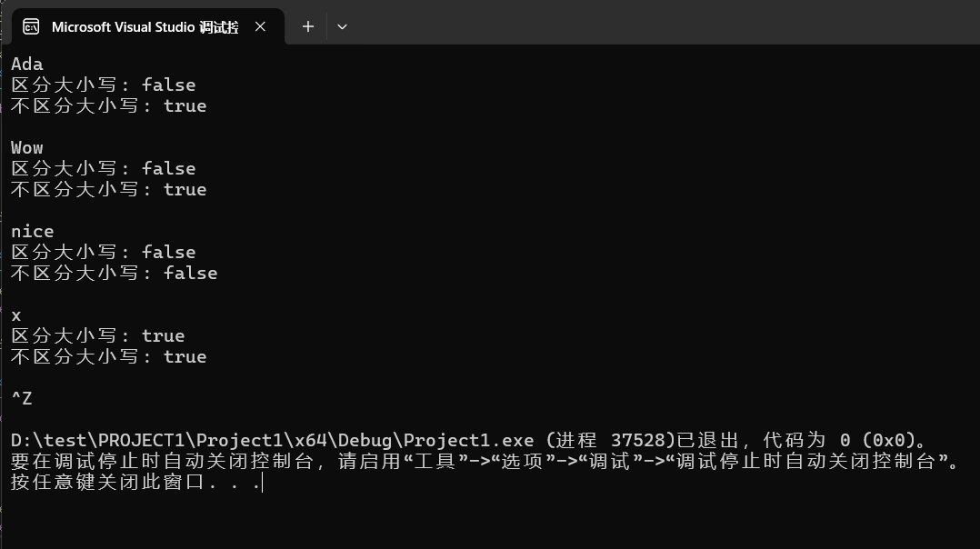980x549 pixels.
Task: Click the word Ada in the output
Action: pos(27,65)
